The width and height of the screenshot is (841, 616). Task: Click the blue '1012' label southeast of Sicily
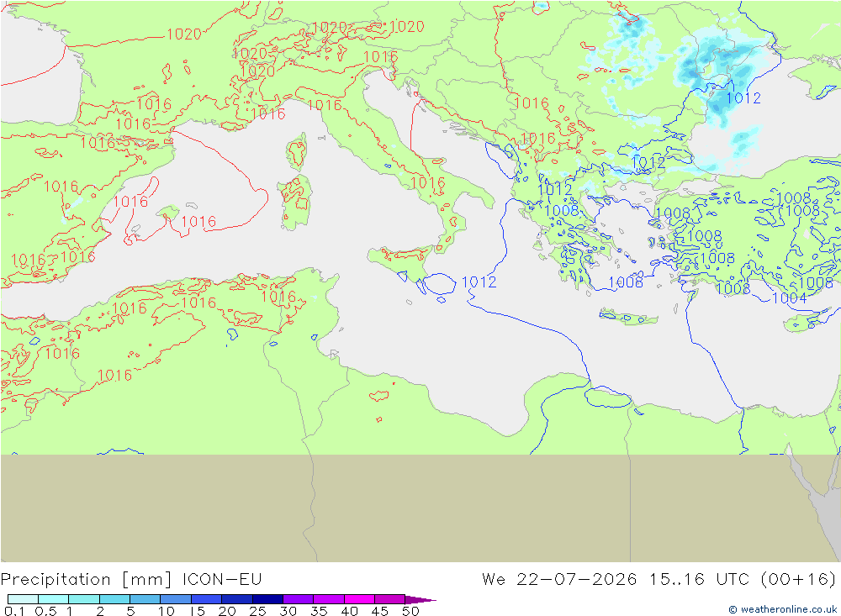click(x=479, y=282)
